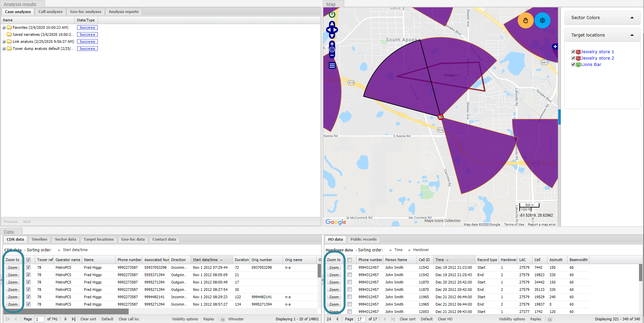Viewport: 644px width, 323px height.
Task: Open map settings gear button
Action: point(542,20)
